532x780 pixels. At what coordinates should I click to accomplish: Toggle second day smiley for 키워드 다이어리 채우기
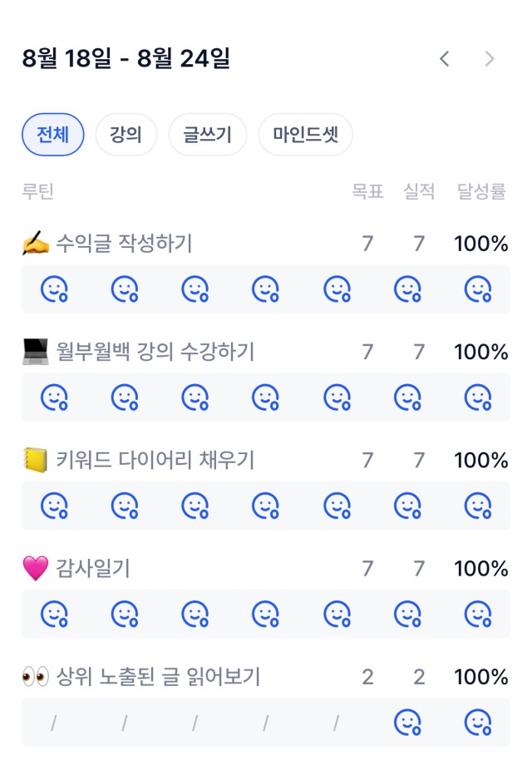point(125,506)
